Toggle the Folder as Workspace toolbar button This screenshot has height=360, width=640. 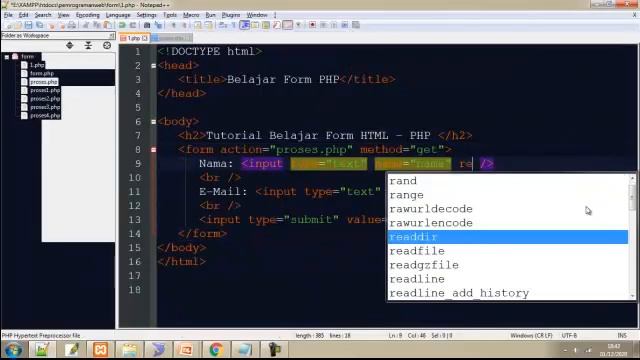pos(288,25)
